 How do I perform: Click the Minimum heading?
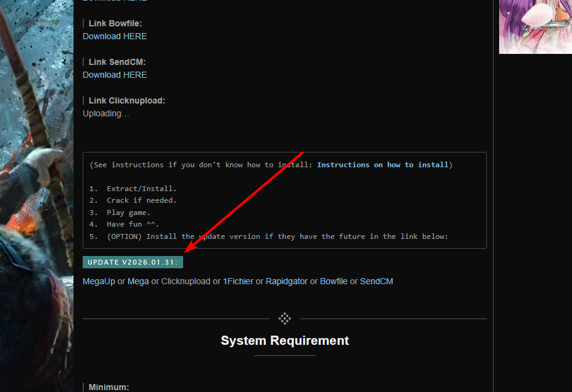(109, 387)
